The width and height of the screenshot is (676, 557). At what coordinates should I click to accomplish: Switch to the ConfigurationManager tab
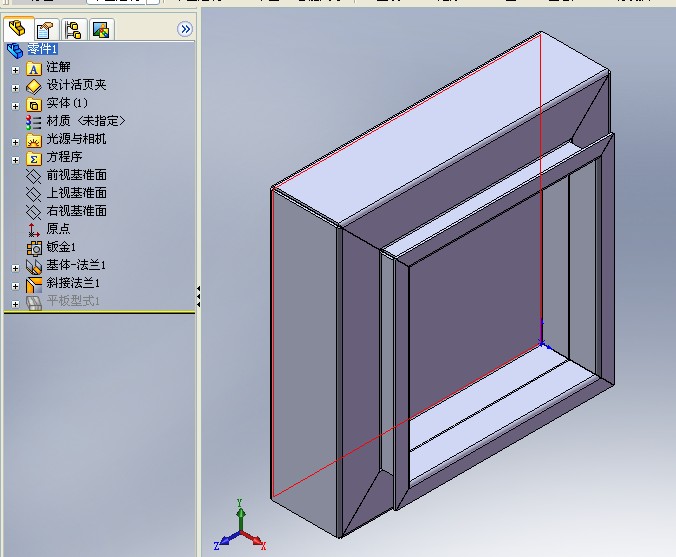pos(74,29)
